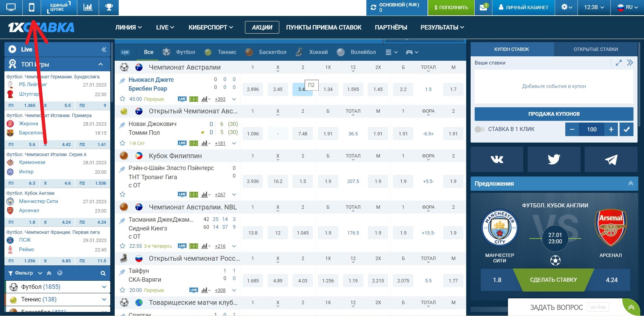Open the Twitter social page

click(554, 160)
